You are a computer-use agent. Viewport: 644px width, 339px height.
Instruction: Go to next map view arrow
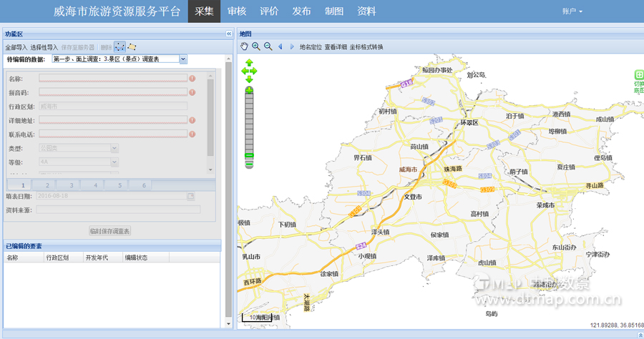pos(291,46)
